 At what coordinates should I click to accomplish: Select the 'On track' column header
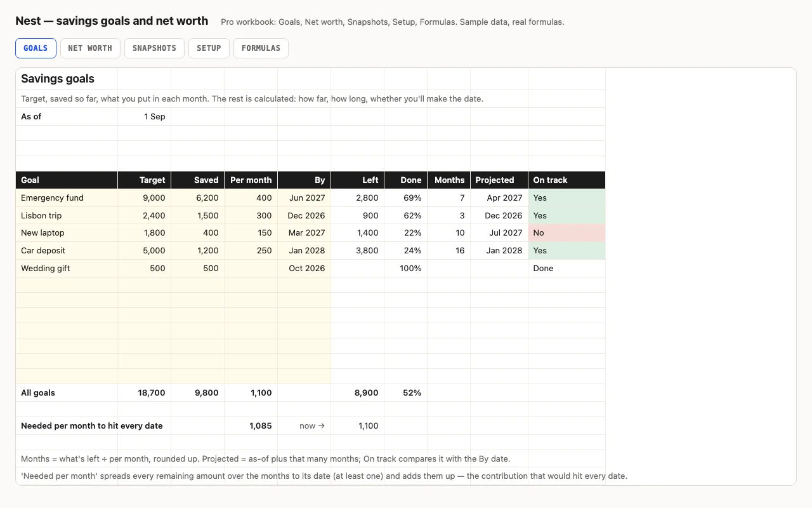[x=566, y=180]
